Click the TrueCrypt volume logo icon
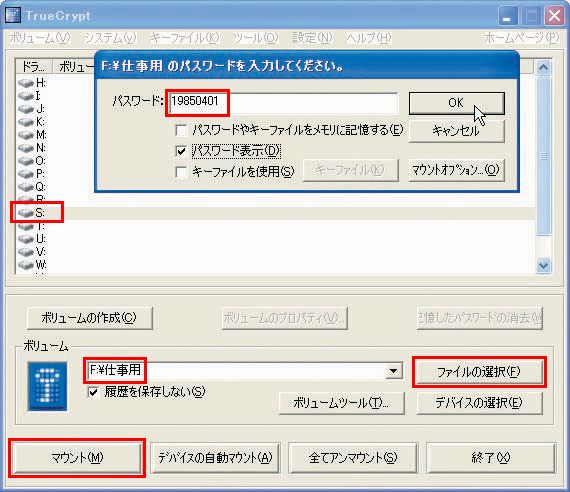Image resolution: width=570 pixels, height=492 pixels. (47, 386)
